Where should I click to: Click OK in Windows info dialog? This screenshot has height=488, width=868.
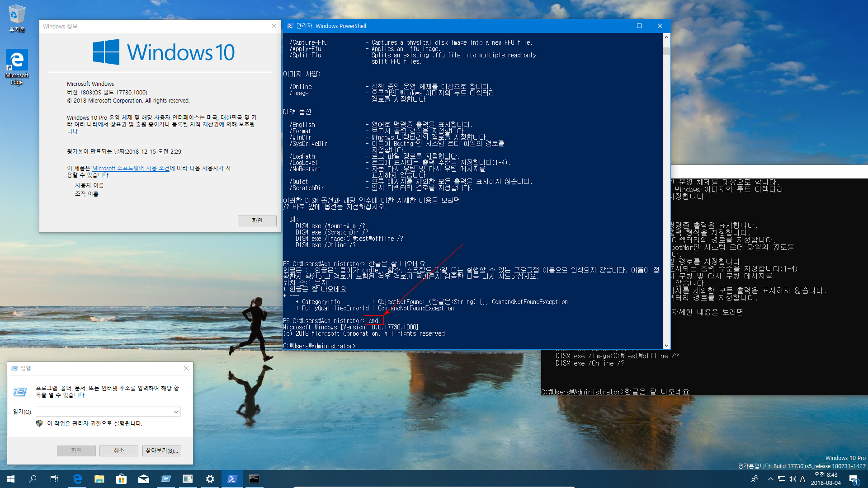(x=257, y=221)
